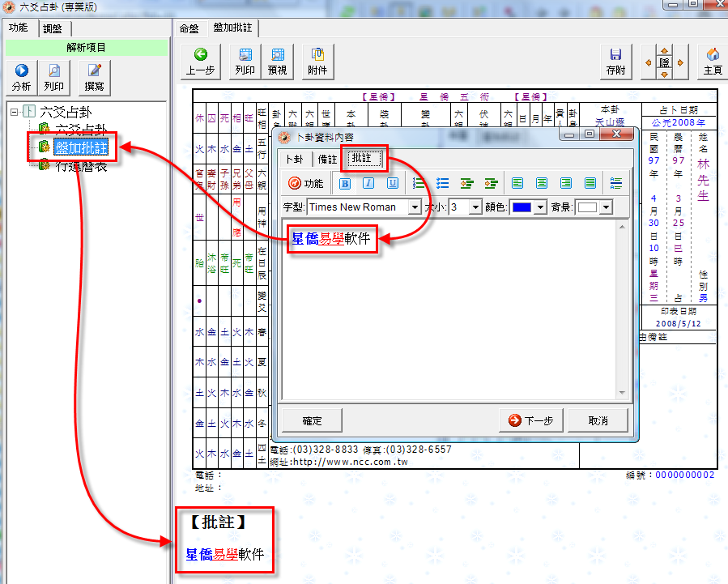This screenshot has height=584, width=728.
Task: Click the main toolbar 列印 print icon
Action: 245,62
